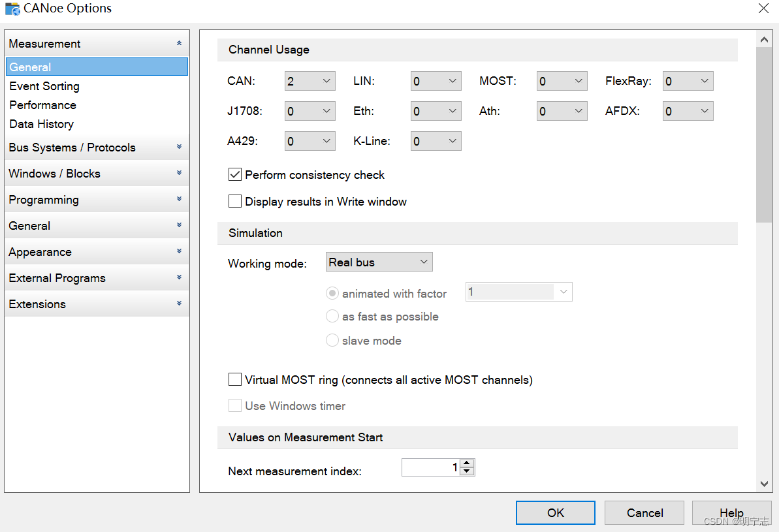Open the Performance page
The width and height of the screenshot is (779, 532).
tap(42, 105)
